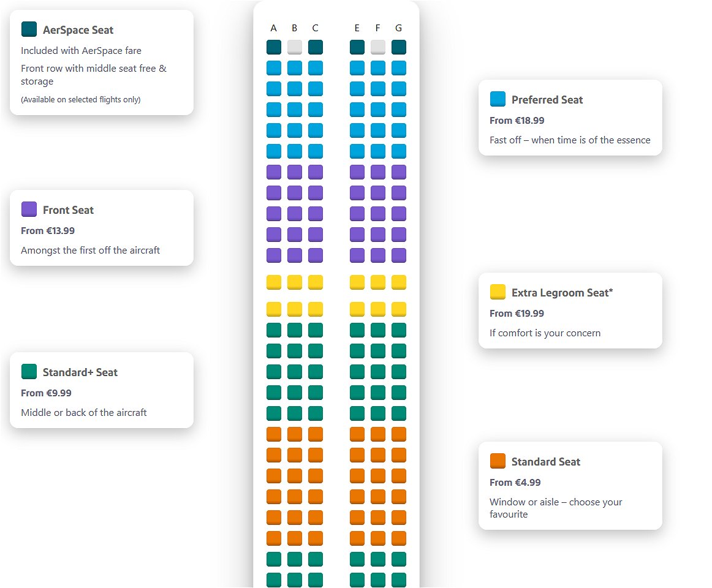The image size is (712, 588).
Task: Select the topmost purple seat in column E
Action: pyautogui.click(x=357, y=172)
